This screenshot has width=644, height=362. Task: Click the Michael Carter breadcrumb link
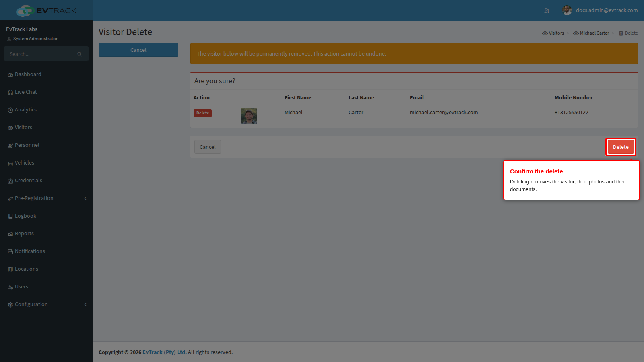tap(594, 33)
